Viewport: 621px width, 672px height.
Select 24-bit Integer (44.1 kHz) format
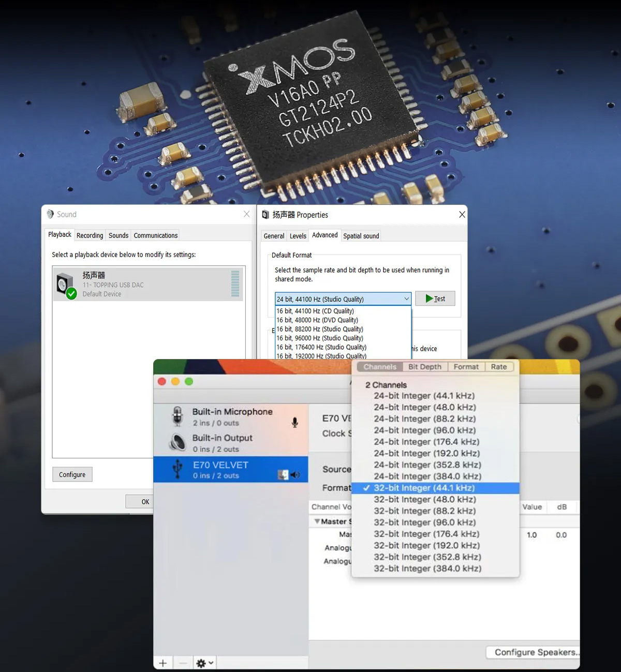[x=435, y=396]
